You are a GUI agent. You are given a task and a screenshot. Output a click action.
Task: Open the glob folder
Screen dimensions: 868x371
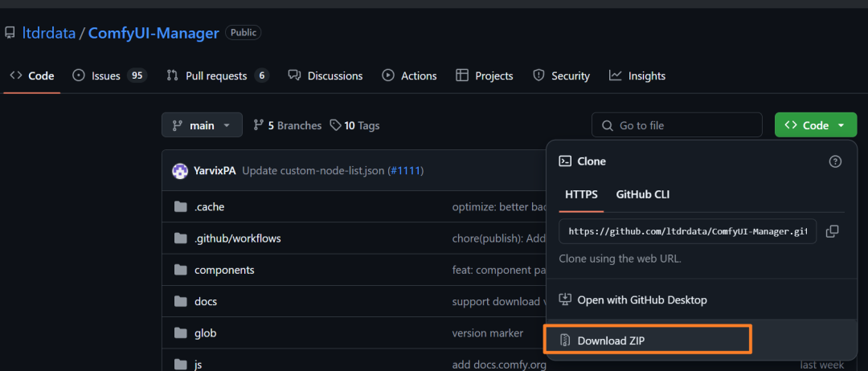(x=206, y=333)
